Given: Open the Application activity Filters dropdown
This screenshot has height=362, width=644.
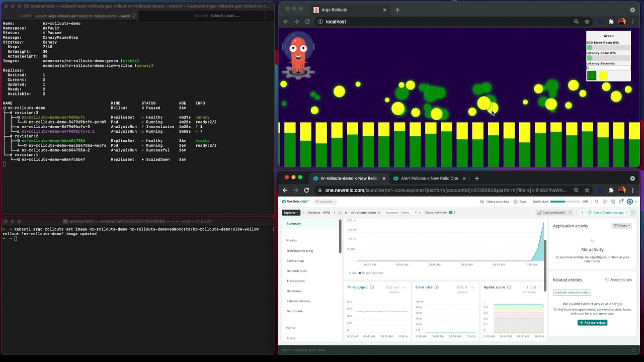Looking at the screenshot, I should [x=622, y=226].
